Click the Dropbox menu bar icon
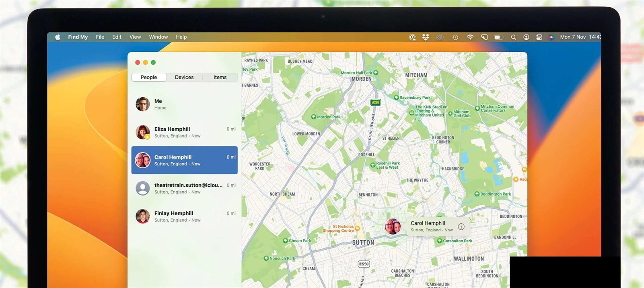 coord(426,37)
